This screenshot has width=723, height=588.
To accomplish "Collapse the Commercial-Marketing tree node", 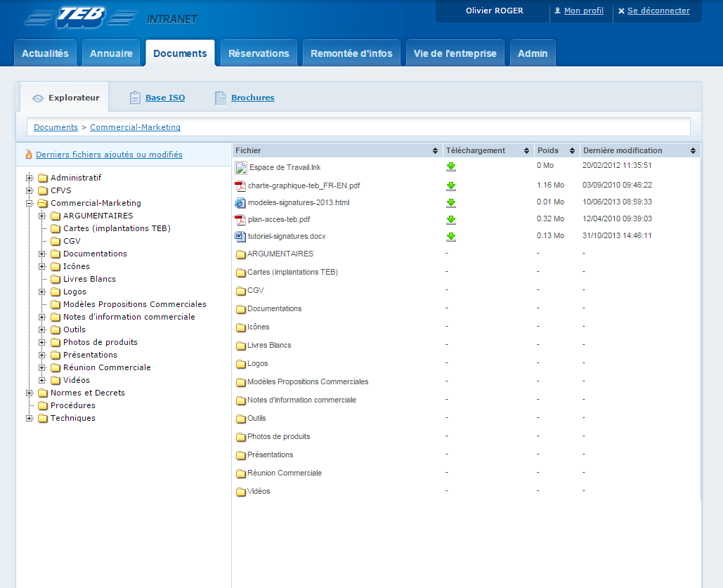I will (30, 204).
